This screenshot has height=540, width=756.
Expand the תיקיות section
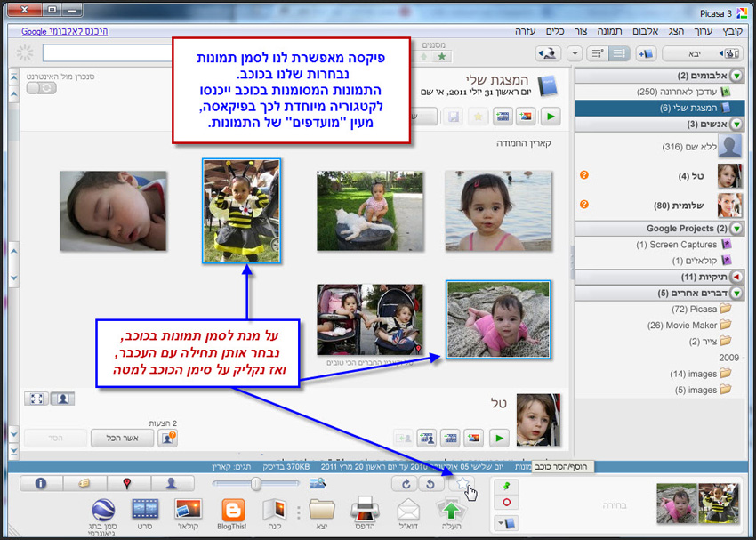coord(736,277)
